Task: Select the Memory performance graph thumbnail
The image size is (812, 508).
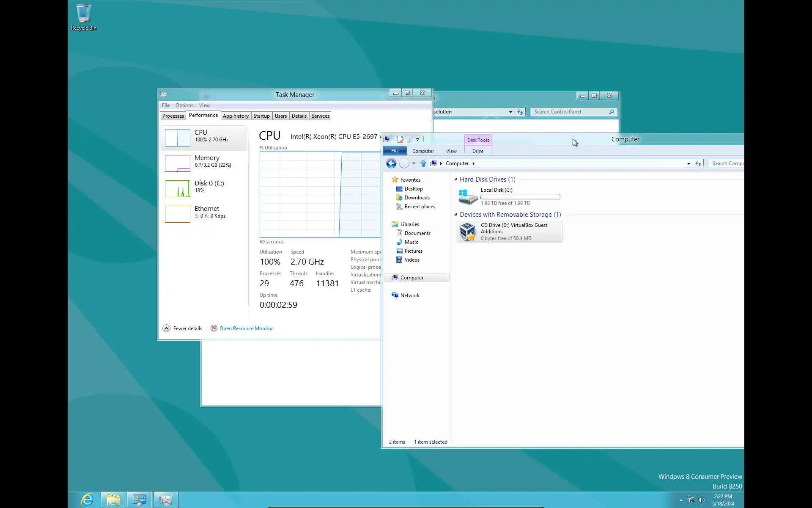Action: pyautogui.click(x=178, y=163)
